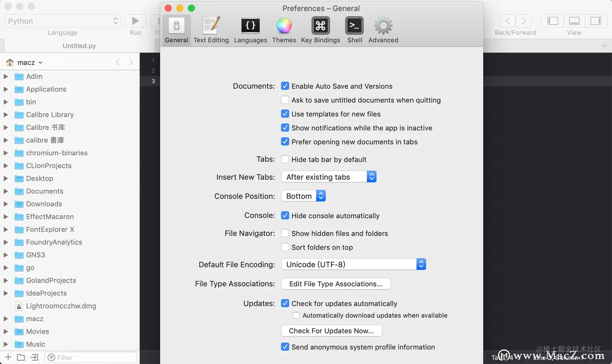The image size is (612, 364).
Task: Expand the GolandProjects folder
Action: [6, 280]
